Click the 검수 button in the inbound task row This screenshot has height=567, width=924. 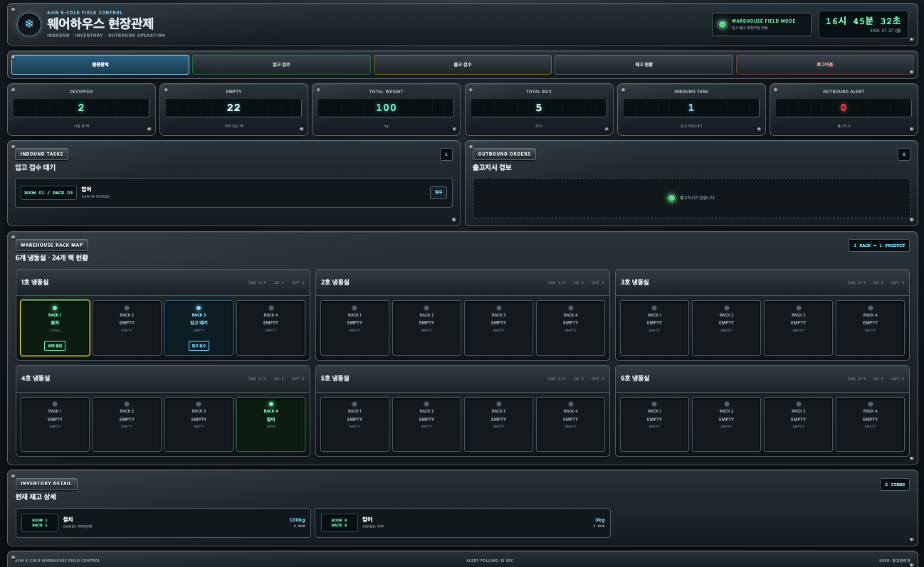438,193
